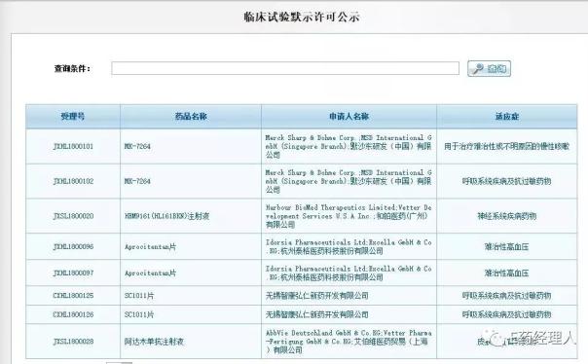Screen dimensions: 588x364
Task: Click the 药品名称 column header
Action: 191,117
